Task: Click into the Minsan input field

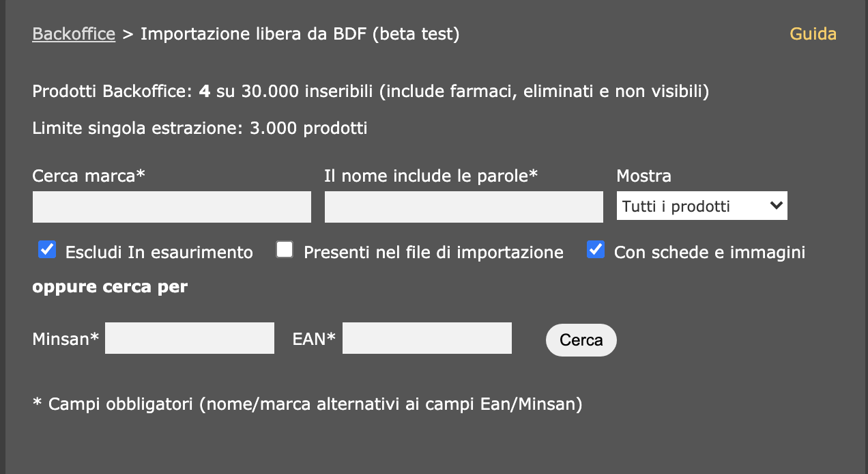Action: tap(190, 338)
